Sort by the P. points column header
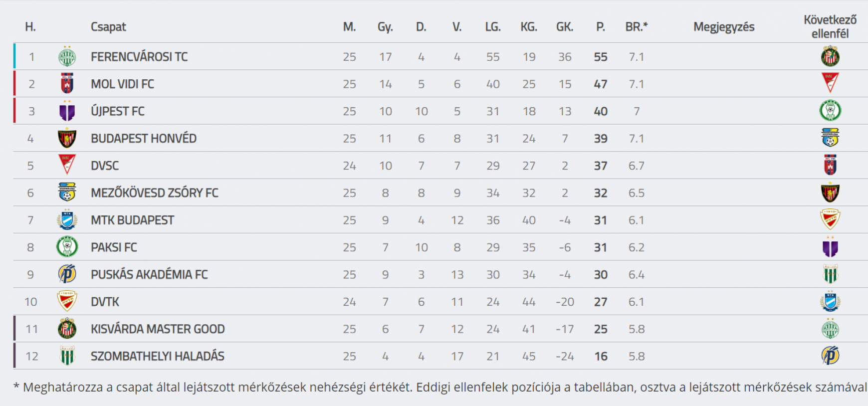 coord(601,27)
